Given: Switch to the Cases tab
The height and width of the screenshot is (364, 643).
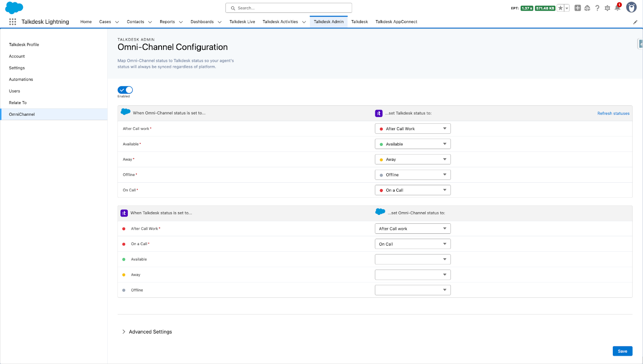Looking at the screenshot, I should (105, 22).
